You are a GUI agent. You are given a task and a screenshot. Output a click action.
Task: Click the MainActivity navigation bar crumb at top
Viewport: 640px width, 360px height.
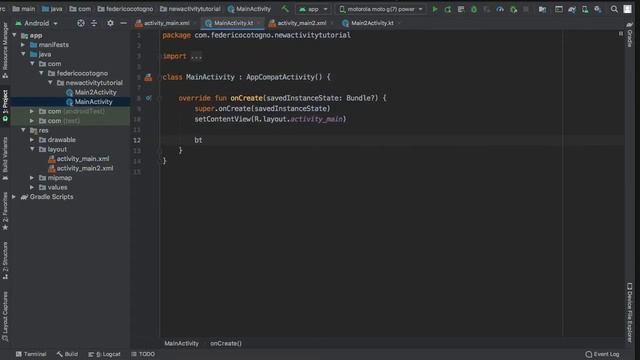point(249,9)
